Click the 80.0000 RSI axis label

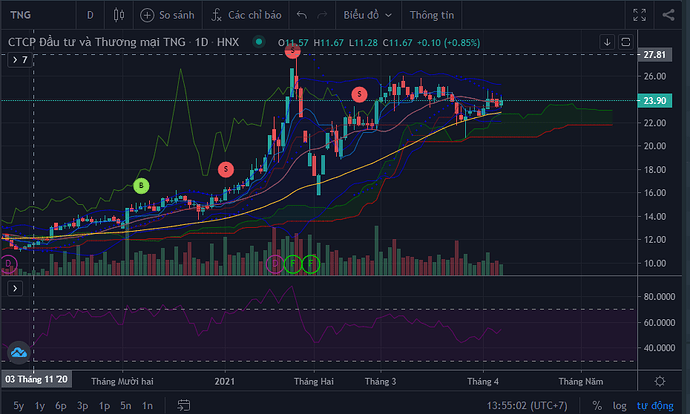659,297
